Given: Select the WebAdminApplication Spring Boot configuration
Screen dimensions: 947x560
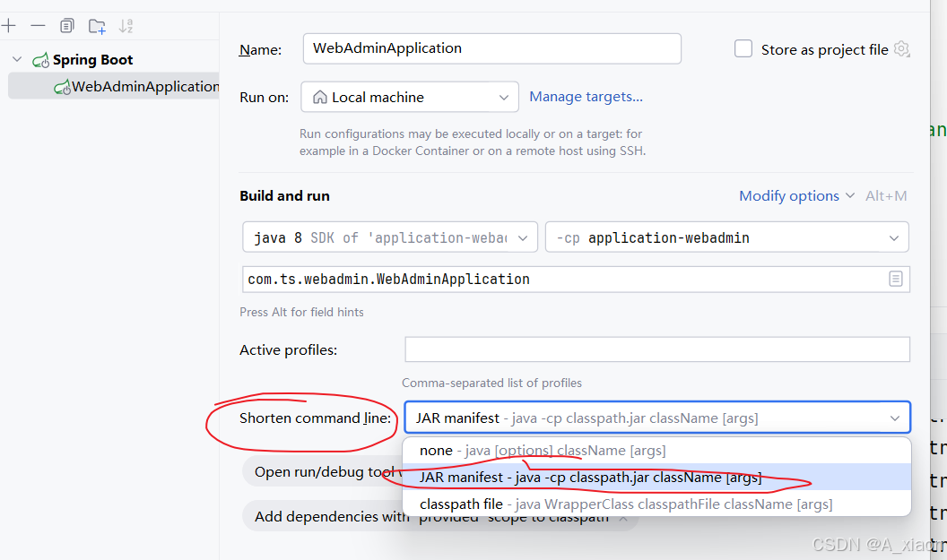Looking at the screenshot, I should [135, 86].
